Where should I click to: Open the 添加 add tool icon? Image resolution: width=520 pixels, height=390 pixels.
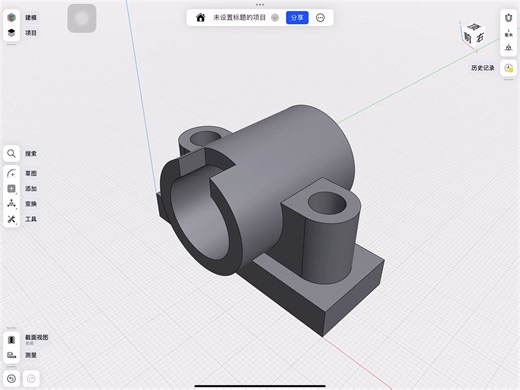click(11, 189)
